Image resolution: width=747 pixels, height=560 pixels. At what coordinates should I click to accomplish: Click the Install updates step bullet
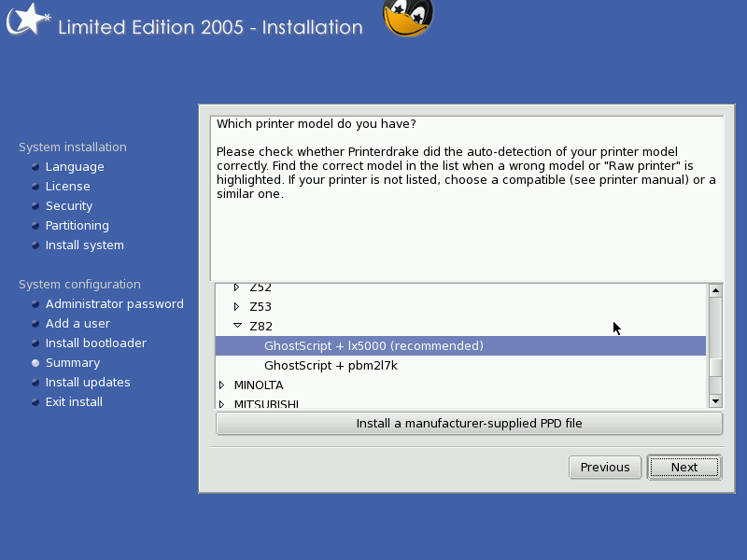pyautogui.click(x=35, y=383)
